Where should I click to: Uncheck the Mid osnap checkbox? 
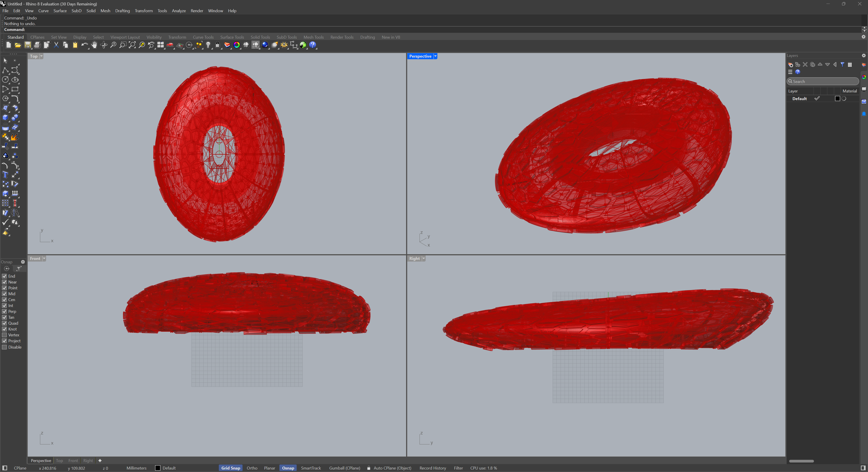pos(4,294)
